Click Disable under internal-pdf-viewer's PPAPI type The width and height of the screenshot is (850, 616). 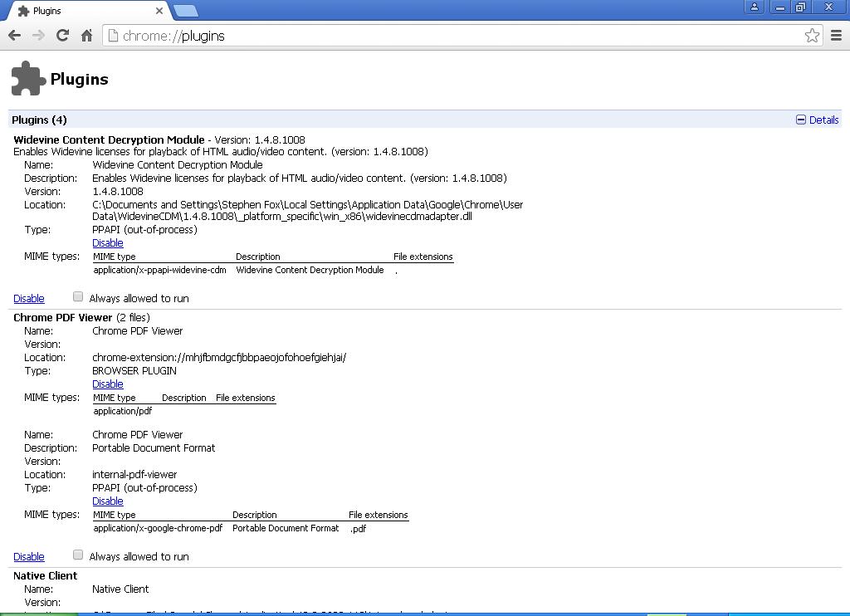pos(108,501)
